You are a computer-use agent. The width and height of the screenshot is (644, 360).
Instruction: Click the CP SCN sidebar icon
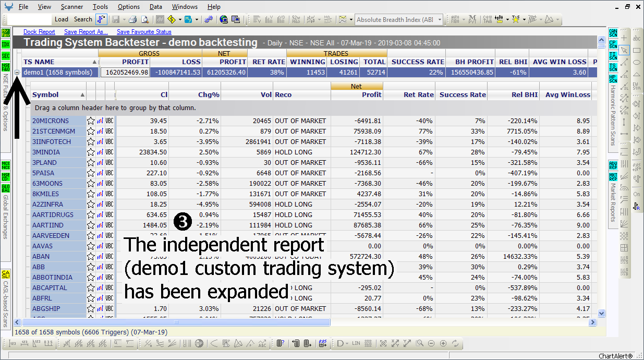click(x=613, y=44)
